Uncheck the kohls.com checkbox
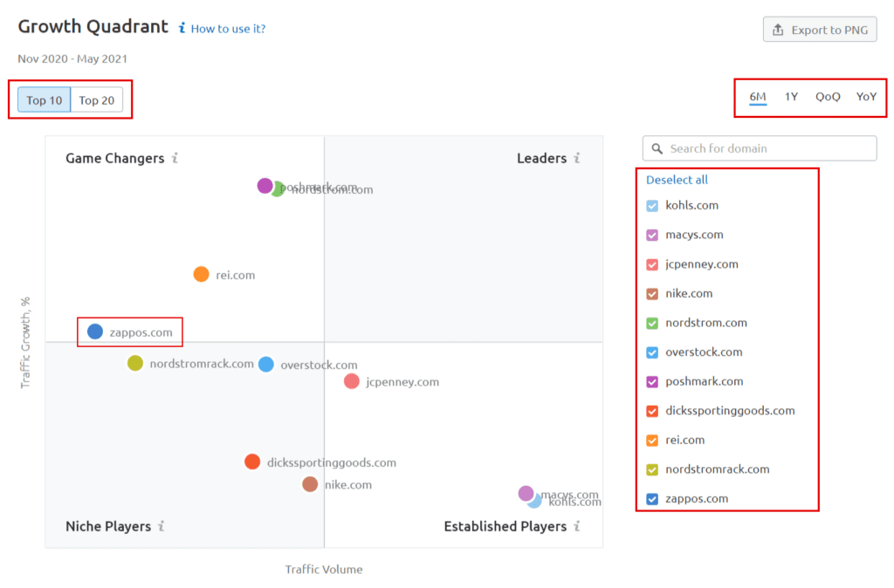 point(652,206)
